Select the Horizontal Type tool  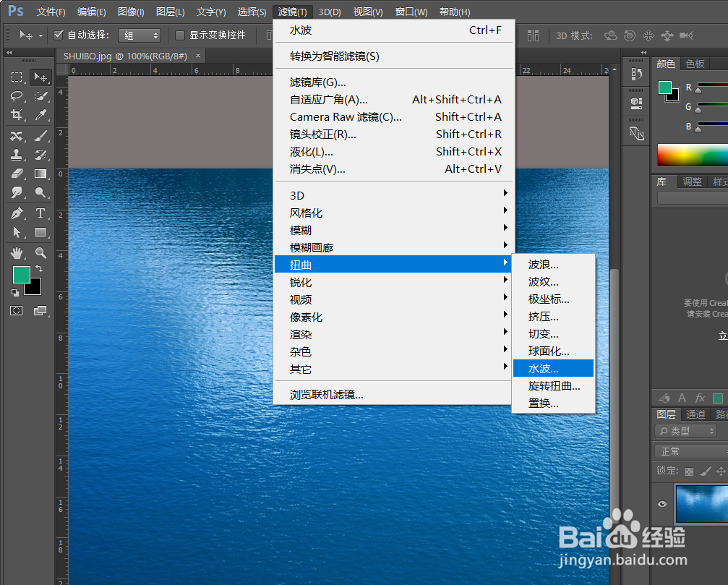[x=40, y=213]
